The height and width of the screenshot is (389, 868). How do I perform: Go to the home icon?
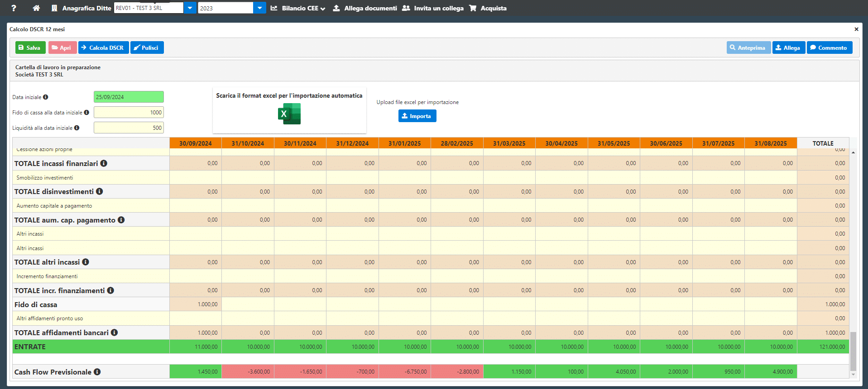[x=36, y=8]
